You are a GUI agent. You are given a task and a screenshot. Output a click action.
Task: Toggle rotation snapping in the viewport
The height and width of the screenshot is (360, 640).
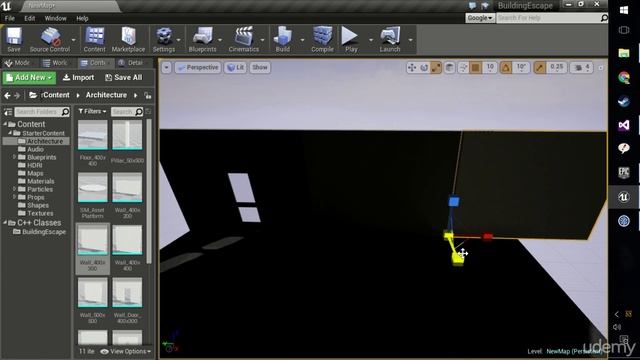pyautogui.click(x=506, y=68)
